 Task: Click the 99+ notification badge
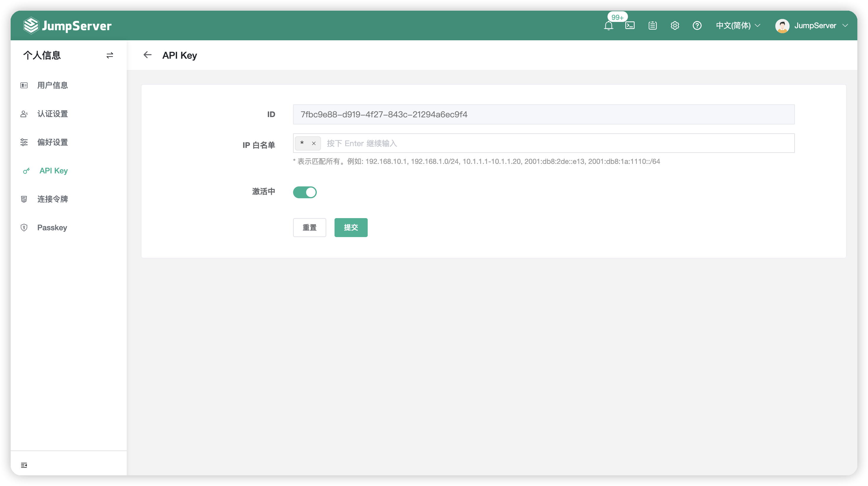point(617,17)
